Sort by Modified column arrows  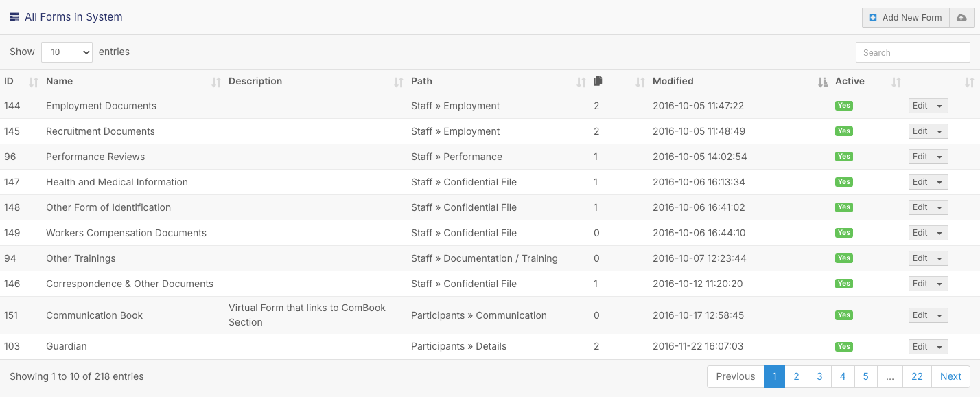click(x=823, y=82)
